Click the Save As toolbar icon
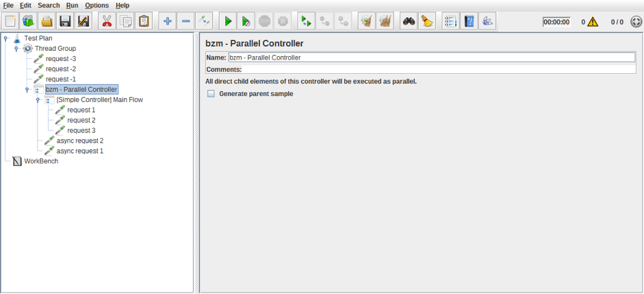The image size is (644, 294). click(83, 21)
